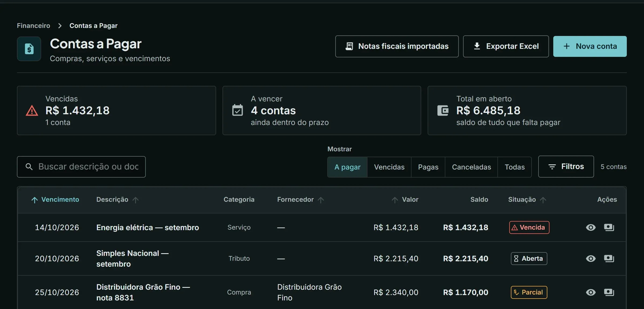644x309 pixels.
Task: Click the Vencida status badge
Action: 529,227
